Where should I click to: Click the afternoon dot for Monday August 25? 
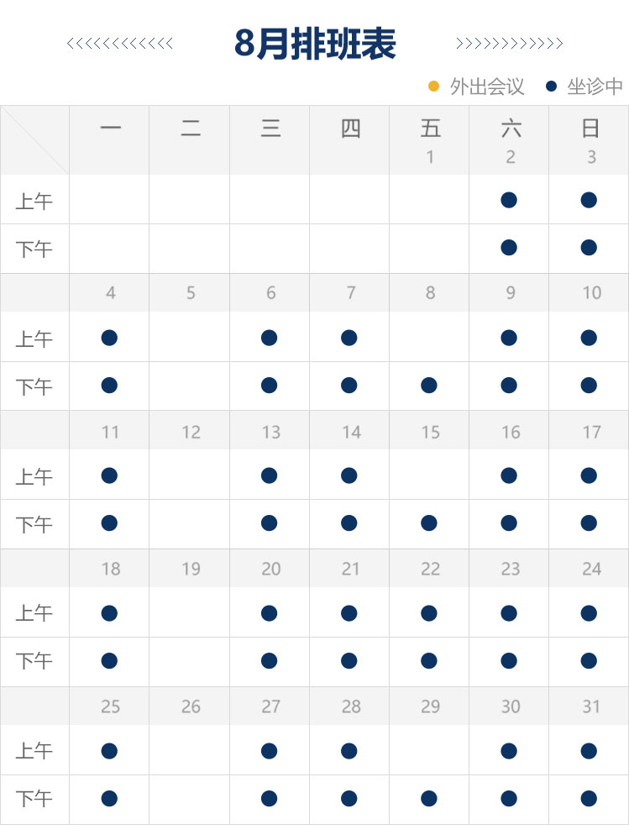click(109, 798)
